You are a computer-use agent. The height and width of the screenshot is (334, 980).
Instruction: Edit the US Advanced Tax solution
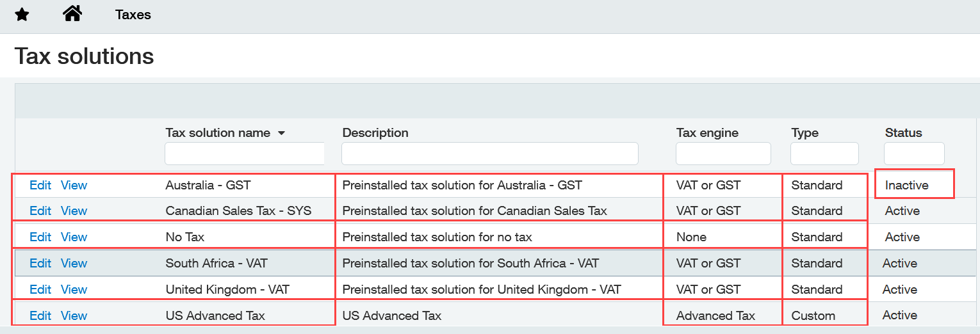pos(40,315)
